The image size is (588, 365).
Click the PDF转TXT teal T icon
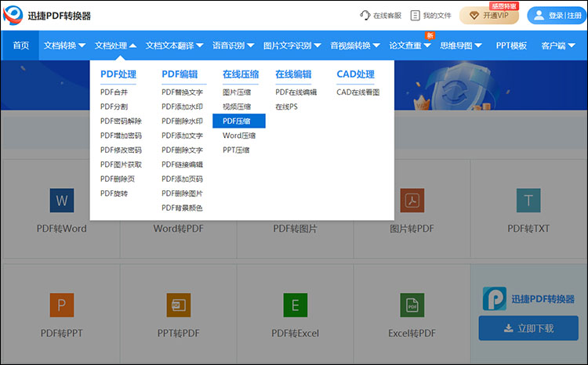coord(528,201)
